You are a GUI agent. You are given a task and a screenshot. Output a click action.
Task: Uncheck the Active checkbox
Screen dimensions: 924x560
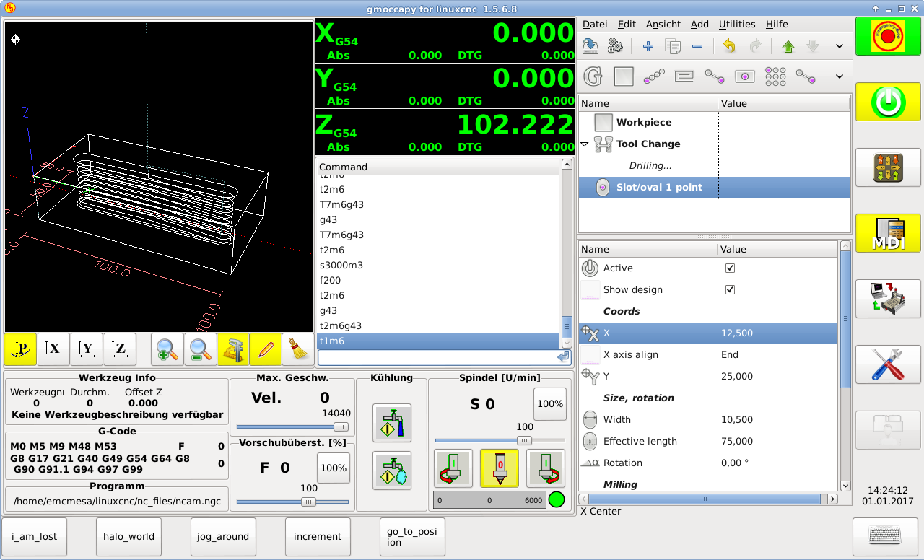click(x=730, y=268)
